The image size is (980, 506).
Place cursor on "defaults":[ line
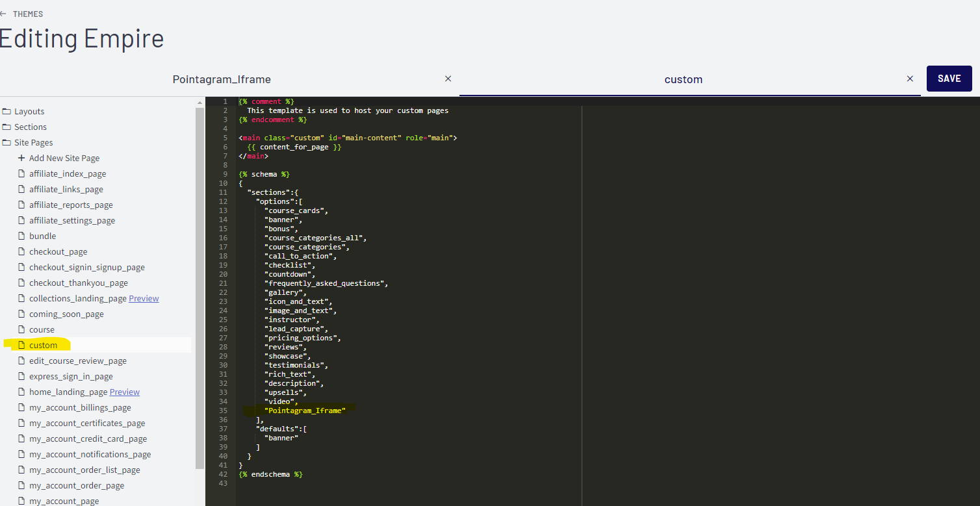281,429
